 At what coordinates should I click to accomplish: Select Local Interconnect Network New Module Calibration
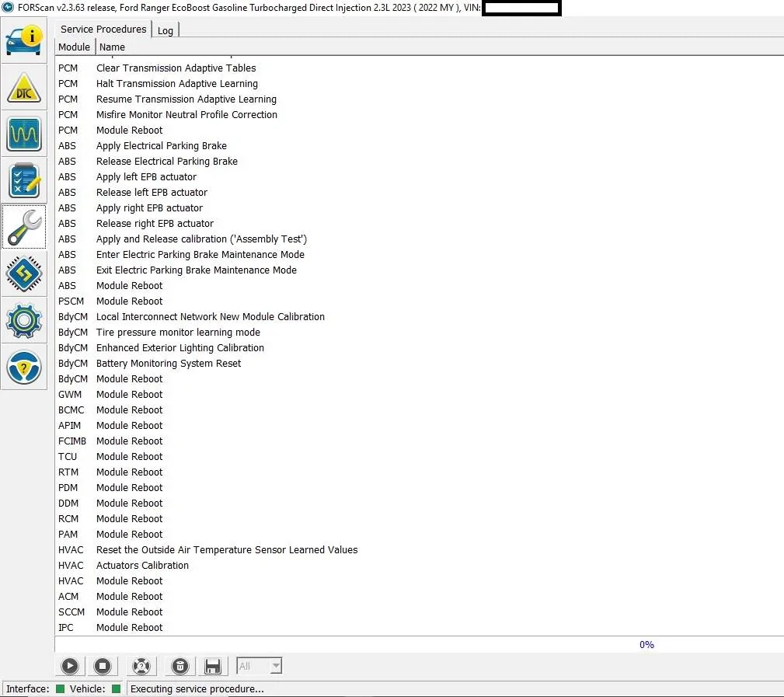tap(419, 316)
